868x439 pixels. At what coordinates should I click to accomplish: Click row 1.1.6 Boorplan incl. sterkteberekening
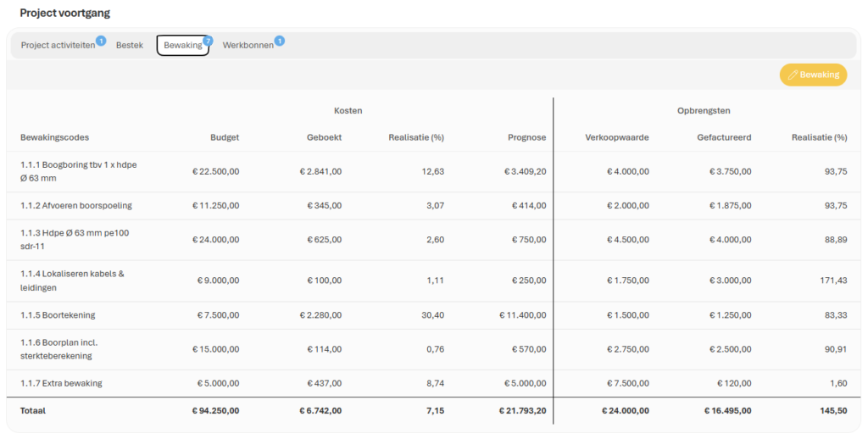434,349
